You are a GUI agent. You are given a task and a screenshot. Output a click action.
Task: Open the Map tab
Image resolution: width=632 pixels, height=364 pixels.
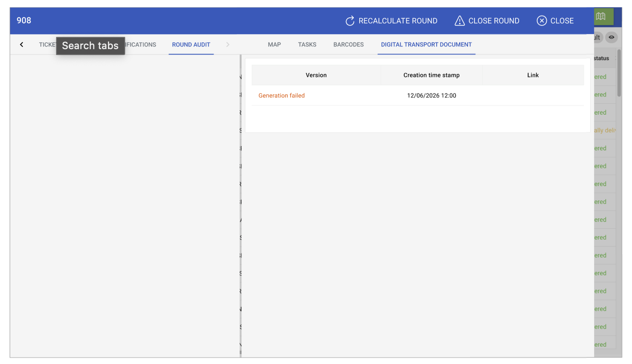[x=274, y=45]
